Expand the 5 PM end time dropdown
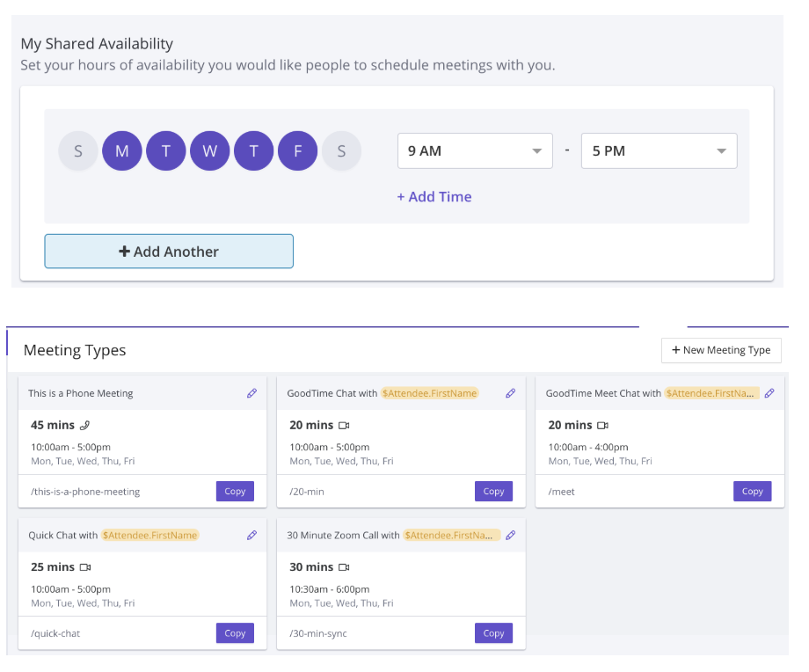The image size is (809, 672). (659, 150)
